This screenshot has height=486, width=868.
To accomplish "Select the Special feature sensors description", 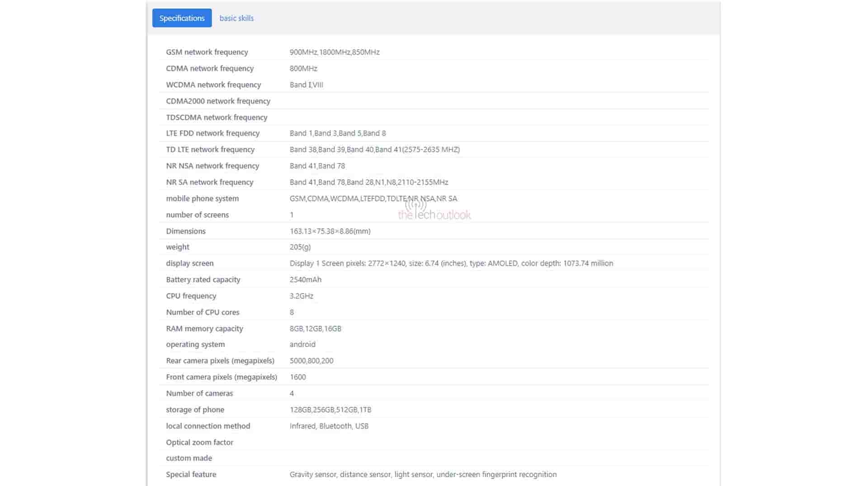I will pyautogui.click(x=423, y=474).
